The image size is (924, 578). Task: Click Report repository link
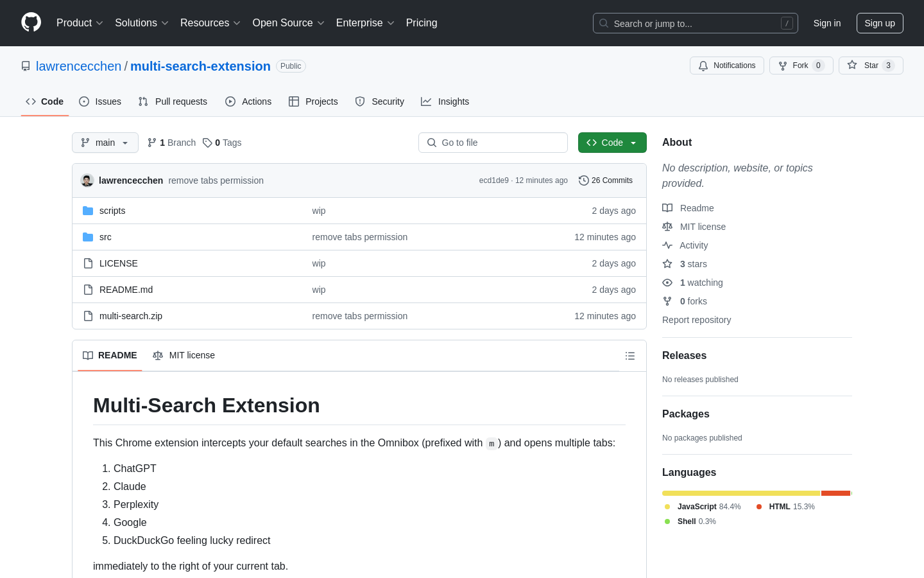click(696, 320)
